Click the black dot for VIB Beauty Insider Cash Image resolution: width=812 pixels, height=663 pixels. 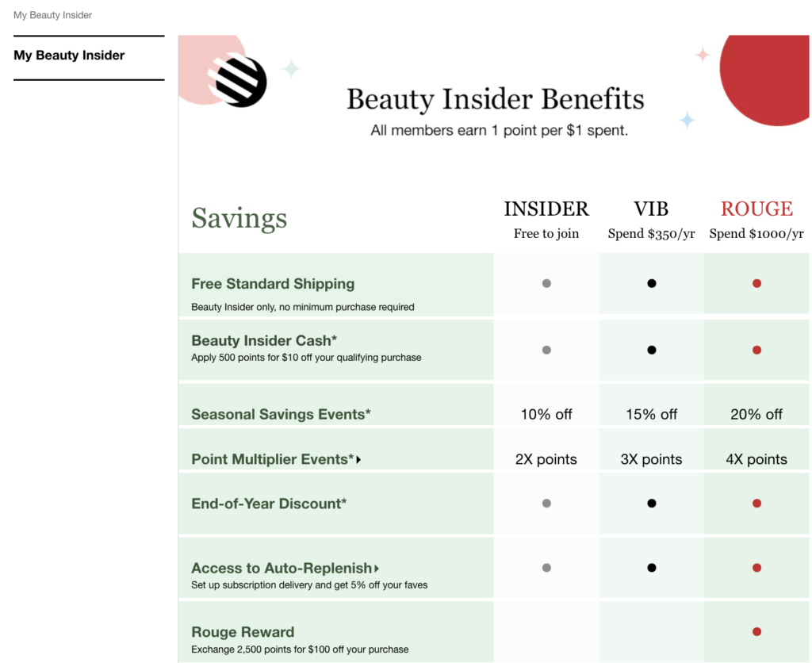point(651,350)
